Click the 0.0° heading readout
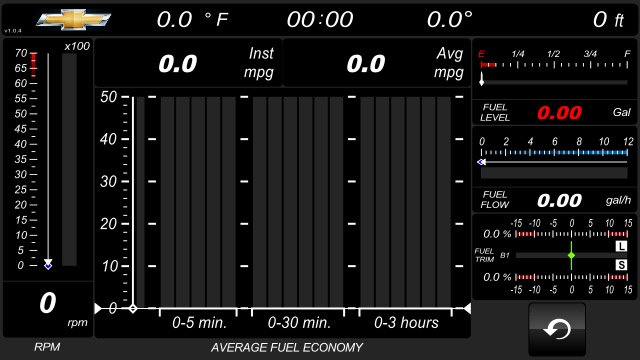 pos(450,20)
